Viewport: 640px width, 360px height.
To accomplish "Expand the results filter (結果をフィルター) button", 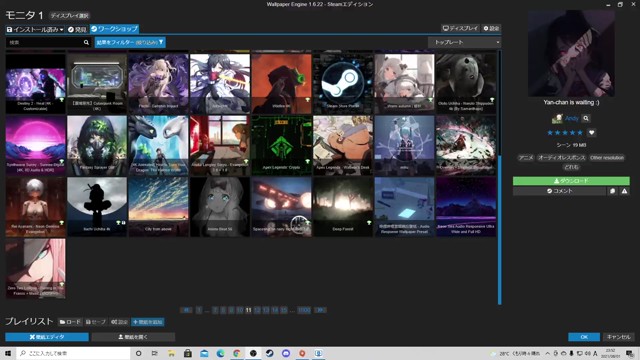I will [x=130, y=42].
